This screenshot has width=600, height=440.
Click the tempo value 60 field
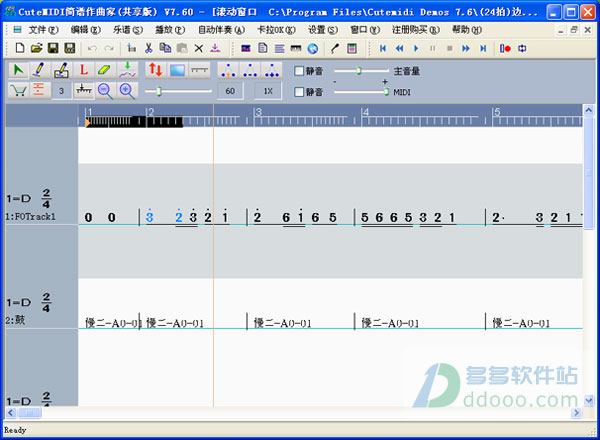(x=230, y=91)
